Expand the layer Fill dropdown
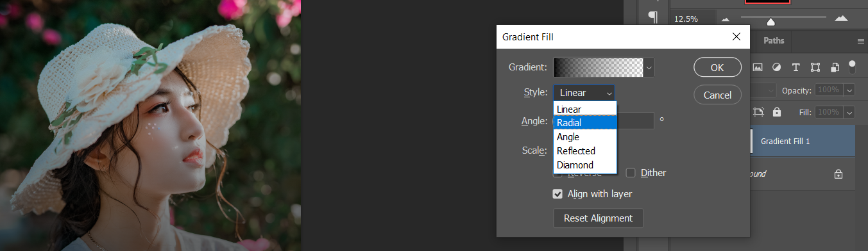The height and width of the screenshot is (251, 868). point(849,112)
